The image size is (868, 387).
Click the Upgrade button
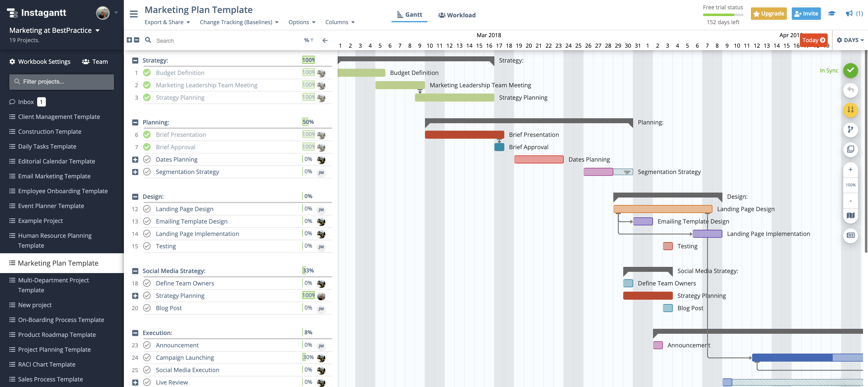click(x=769, y=14)
